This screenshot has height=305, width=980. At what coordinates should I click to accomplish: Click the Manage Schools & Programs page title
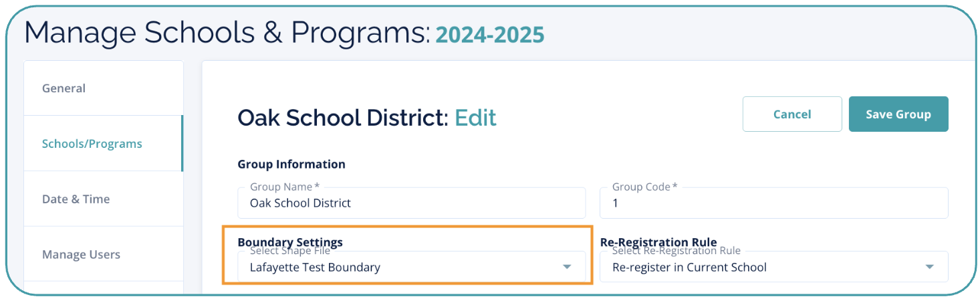[x=227, y=33]
